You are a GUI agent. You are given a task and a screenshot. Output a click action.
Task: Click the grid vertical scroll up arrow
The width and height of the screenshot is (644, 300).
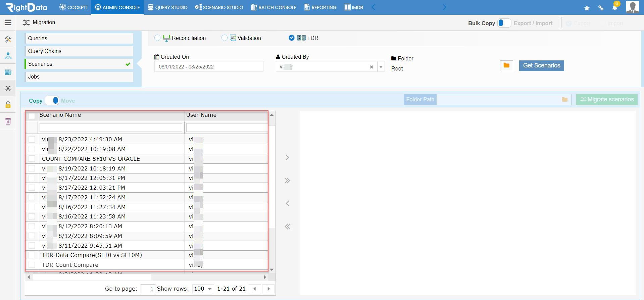pyautogui.click(x=272, y=115)
